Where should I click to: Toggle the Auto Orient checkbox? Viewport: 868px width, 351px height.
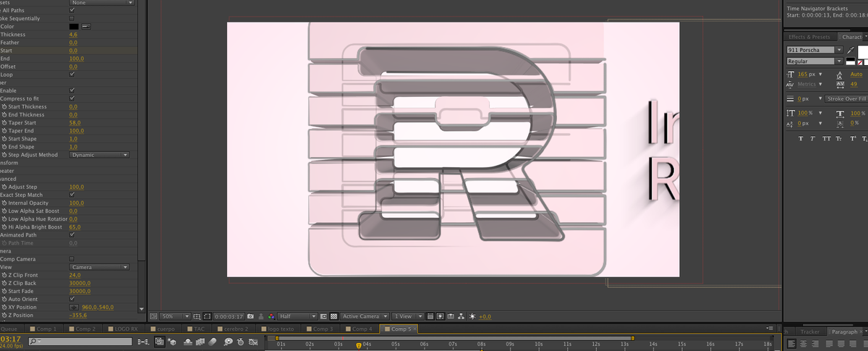[72, 299]
